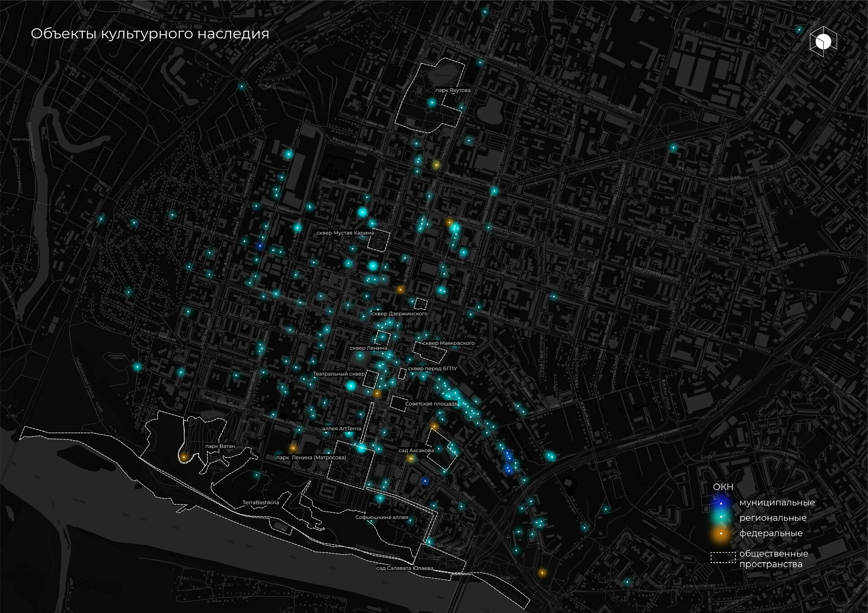Click the orange federal marker in парк Ватан
Image resolution: width=868 pixels, height=613 pixels.
[x=184, y=457]
